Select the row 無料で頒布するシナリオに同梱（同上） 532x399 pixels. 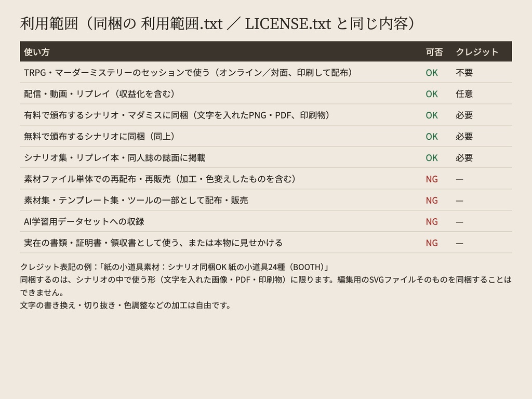(266, 136)
